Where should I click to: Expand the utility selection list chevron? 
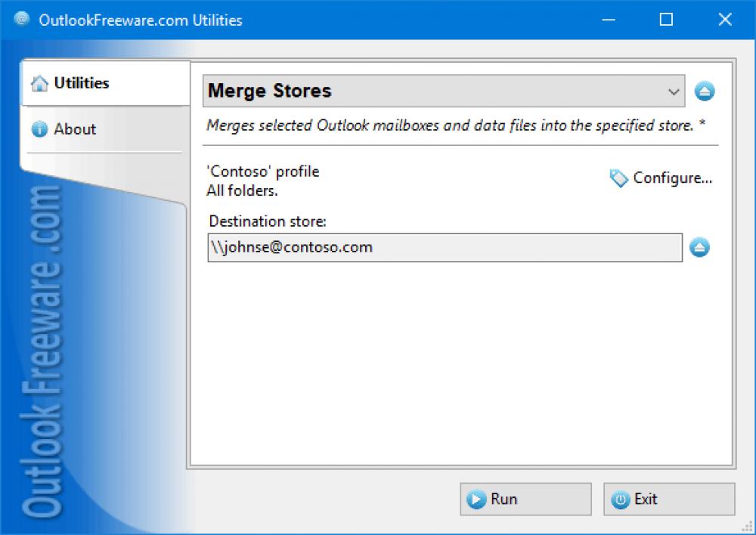(x=674, y=91)
